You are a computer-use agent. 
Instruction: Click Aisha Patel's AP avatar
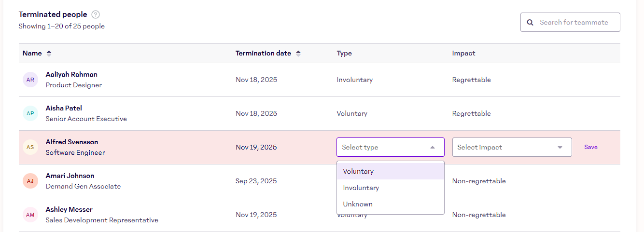pyautogui.click(x=30, y=113)
